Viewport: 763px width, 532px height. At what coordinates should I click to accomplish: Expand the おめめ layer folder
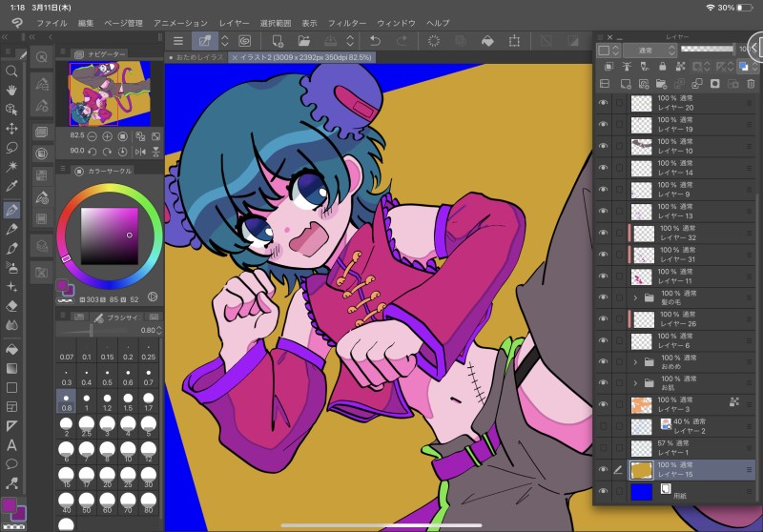(x=635, y=361)
